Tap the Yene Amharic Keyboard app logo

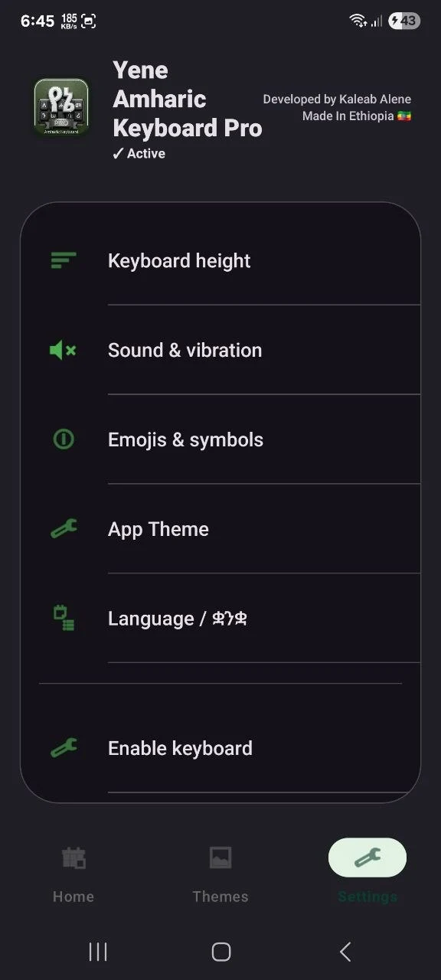(62, 107)
